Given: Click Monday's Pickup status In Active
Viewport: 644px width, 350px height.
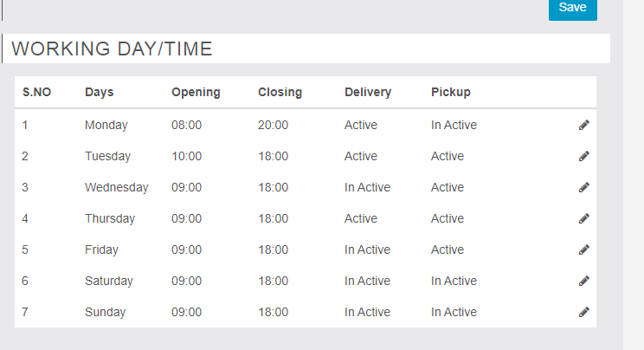Looking at the screenshot, I should [454, 125].
